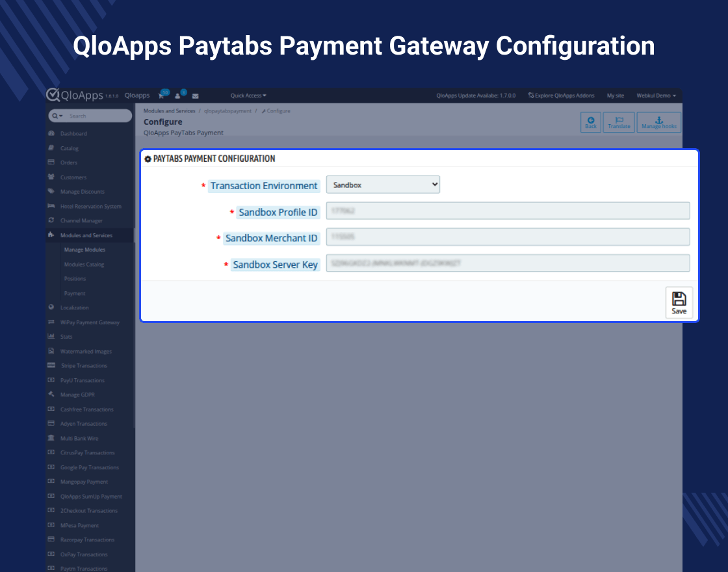Open the orders cart icon in header
Image resolution: width=728 pixels, height=572 pixels.
point(162,95)
